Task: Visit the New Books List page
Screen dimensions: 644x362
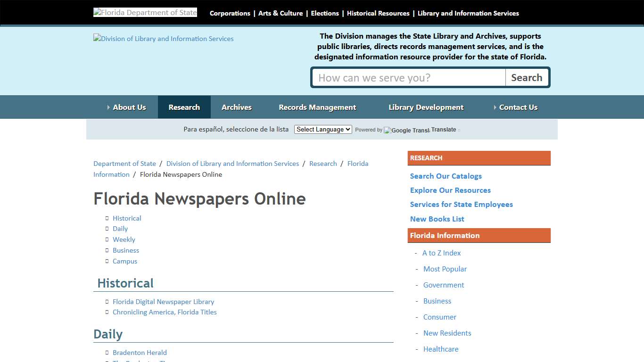Action: tap(437, 219)
